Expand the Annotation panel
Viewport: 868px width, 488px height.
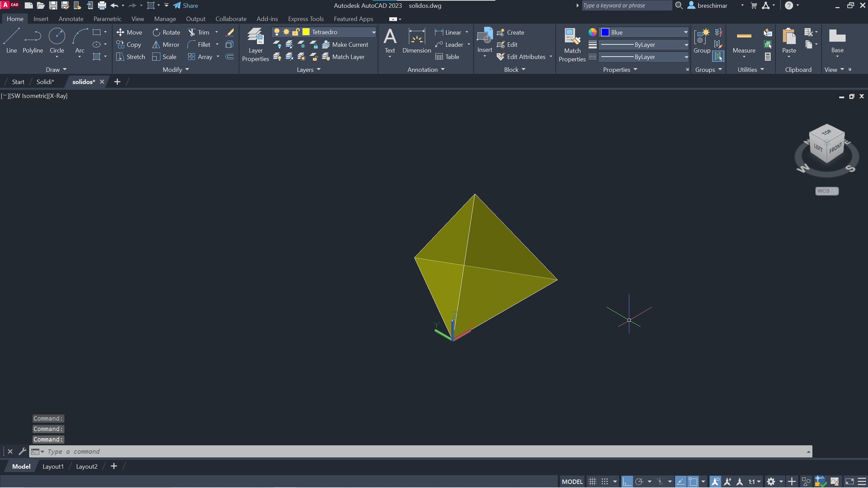point(426,69)
